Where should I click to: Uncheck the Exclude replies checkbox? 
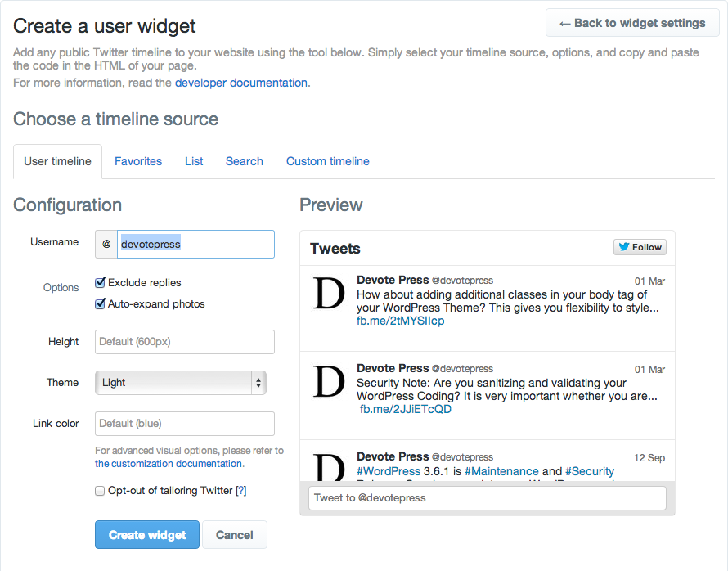coord(100,283)
